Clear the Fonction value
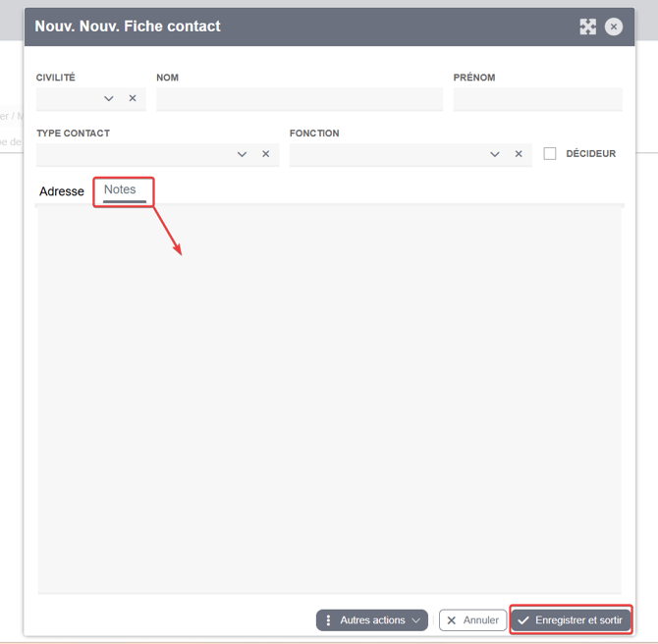 click(519, 154)
